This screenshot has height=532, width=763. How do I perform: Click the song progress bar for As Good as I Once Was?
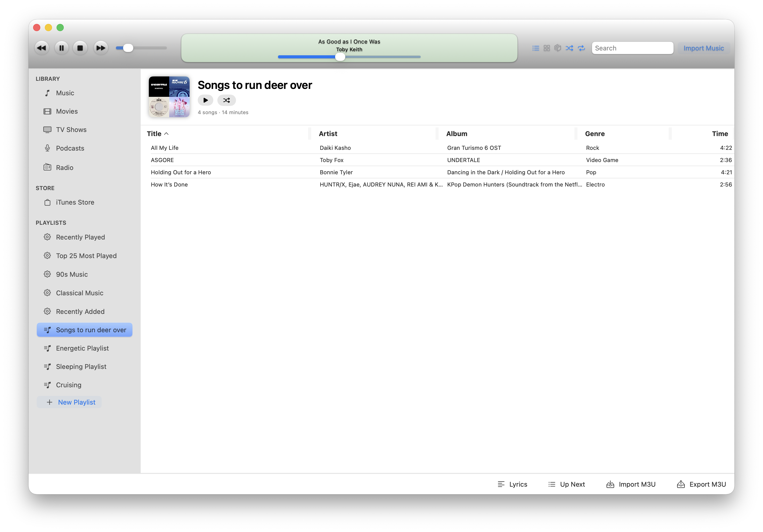tap(349, 57)
